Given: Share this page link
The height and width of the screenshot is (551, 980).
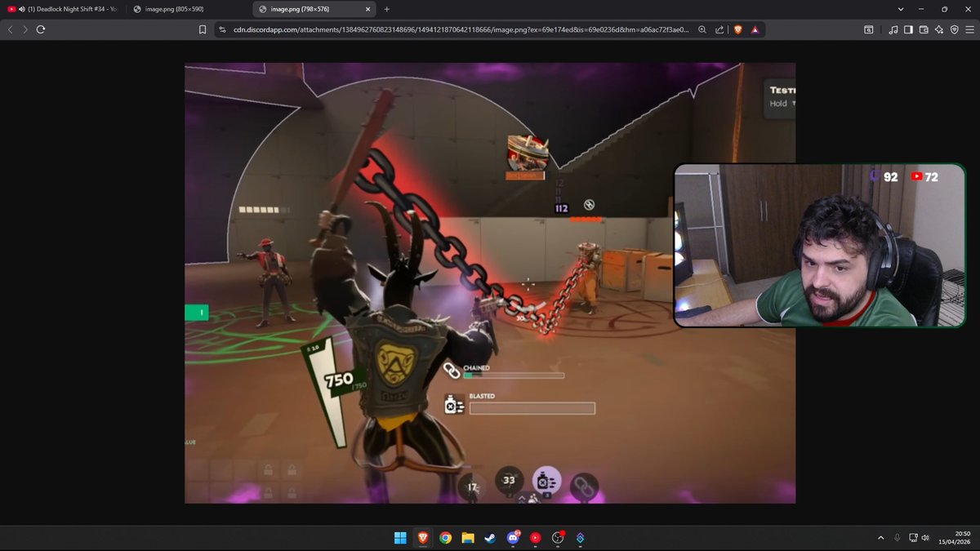Looking at the screenshot, I should [x=719, y=29].
